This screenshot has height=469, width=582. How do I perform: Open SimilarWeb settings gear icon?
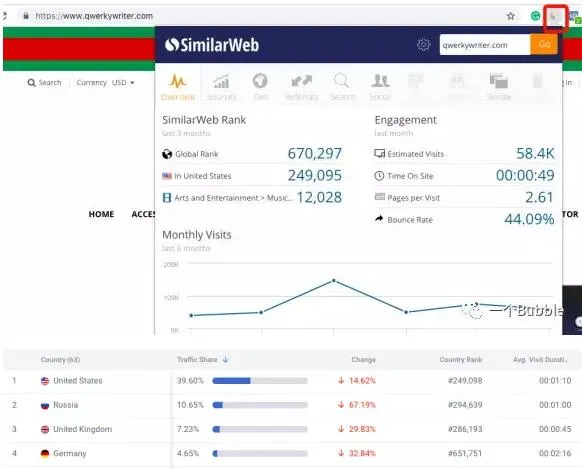pos(423,45)
